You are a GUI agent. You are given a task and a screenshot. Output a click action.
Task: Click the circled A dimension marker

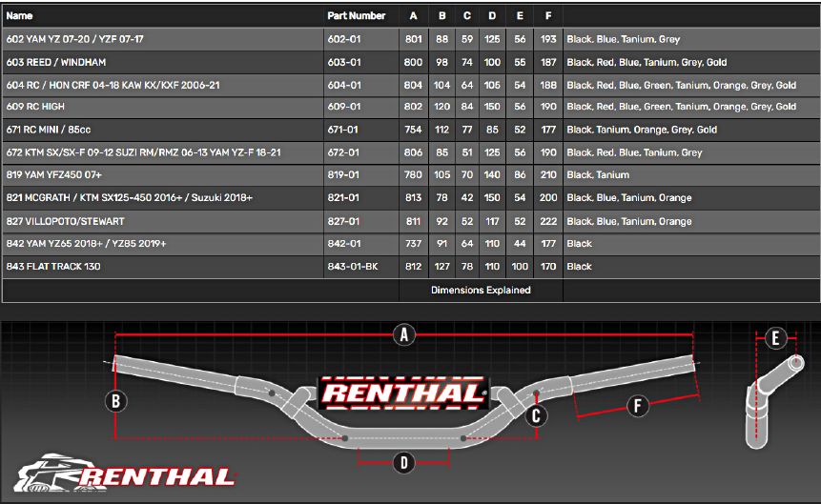[x=403, y=334]
